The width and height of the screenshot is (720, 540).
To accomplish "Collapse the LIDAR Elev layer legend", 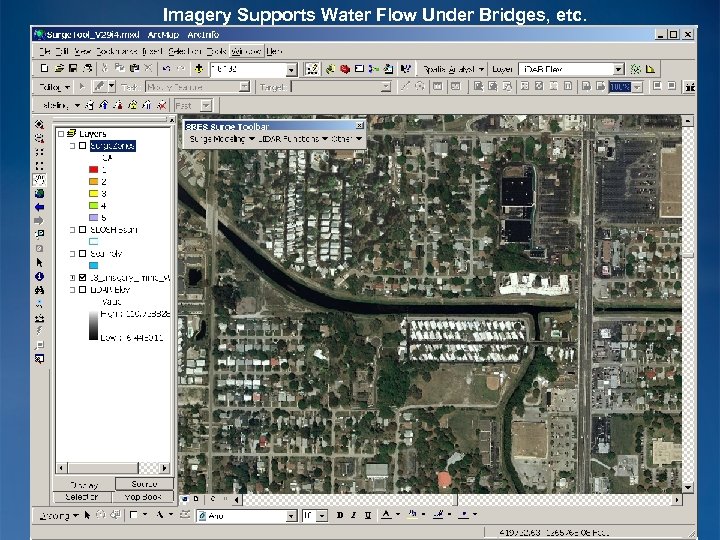I will click(72, 289).
